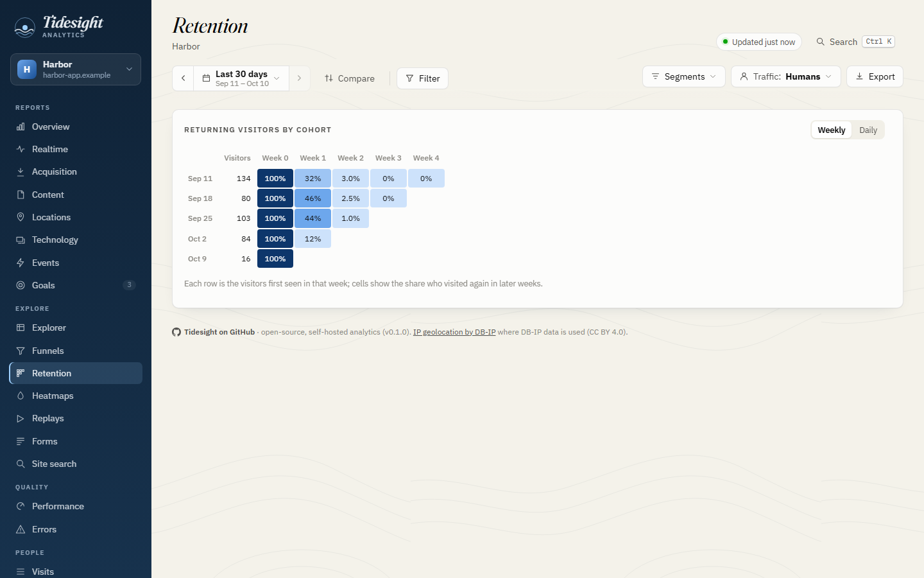The height and width of the screenshot is (578, 924).
Task: Click the Sep 18 Week 1 46% cell
Action: [313, 198]
